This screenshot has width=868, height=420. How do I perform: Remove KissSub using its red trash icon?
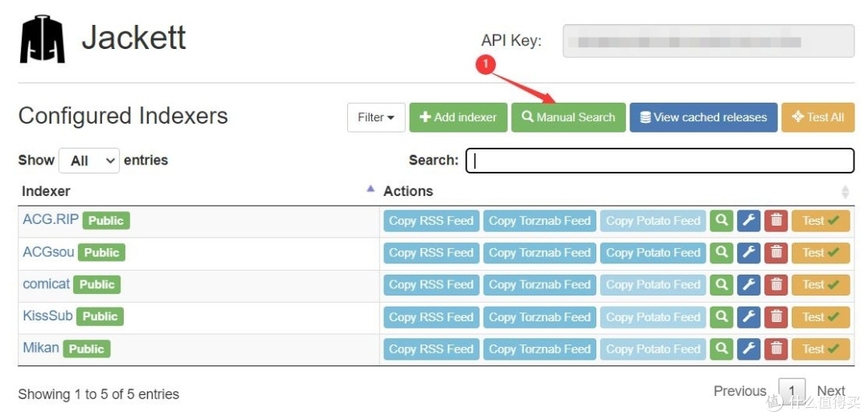tap(776, 317)
